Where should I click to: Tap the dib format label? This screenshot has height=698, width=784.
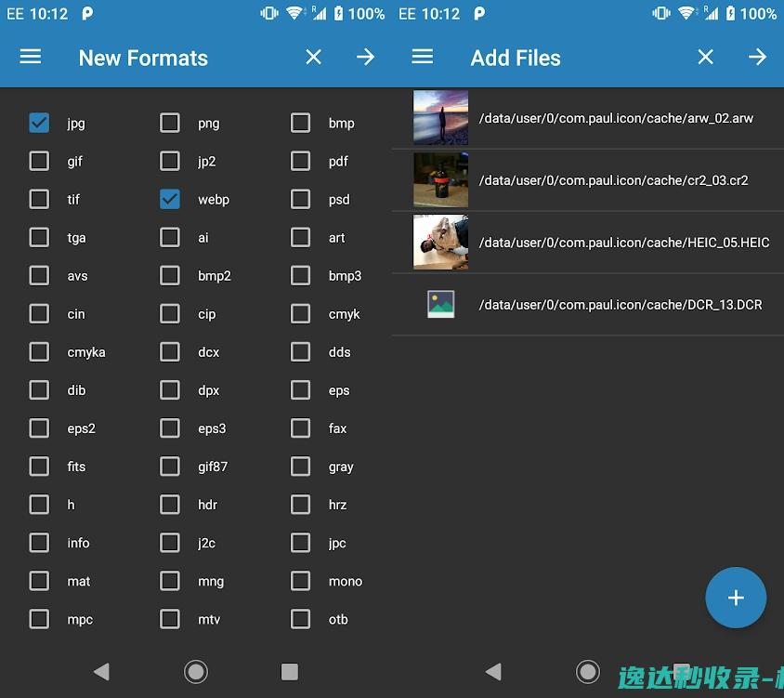coord(76,390)
